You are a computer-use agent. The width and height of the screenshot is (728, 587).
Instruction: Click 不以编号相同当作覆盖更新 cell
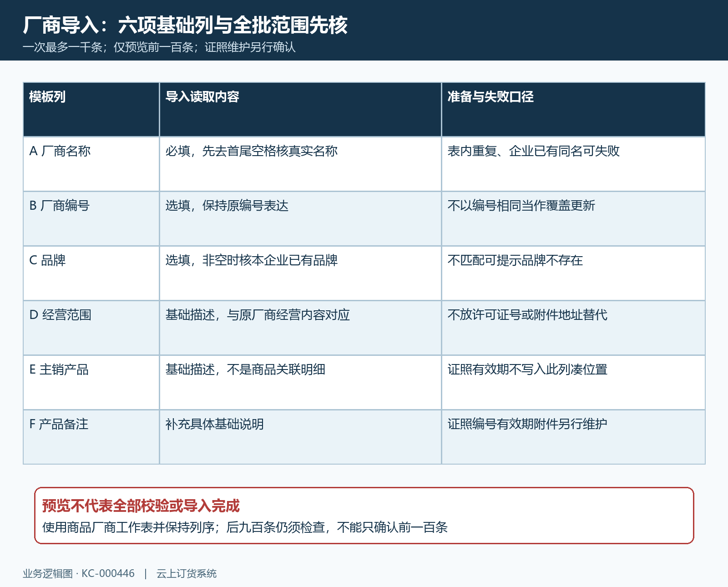573,219
